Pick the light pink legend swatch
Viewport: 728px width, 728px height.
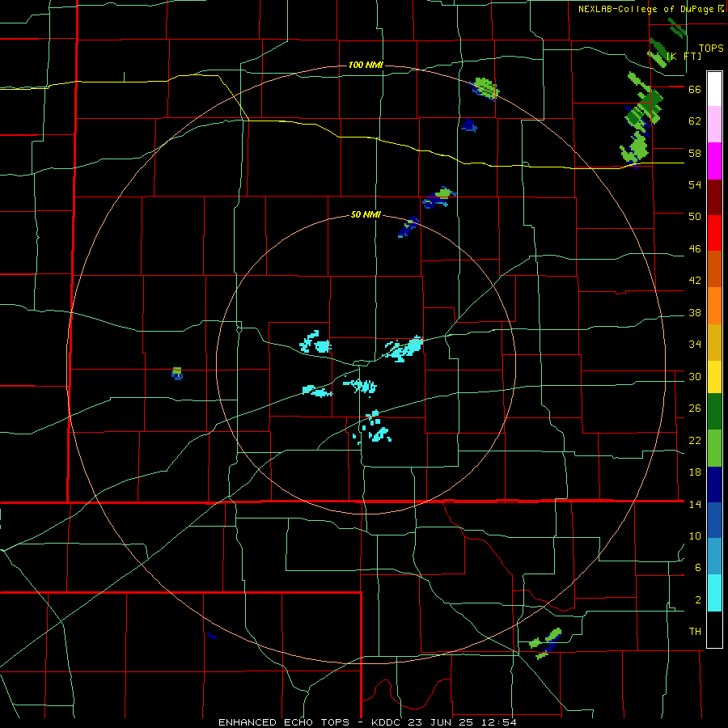714,125
